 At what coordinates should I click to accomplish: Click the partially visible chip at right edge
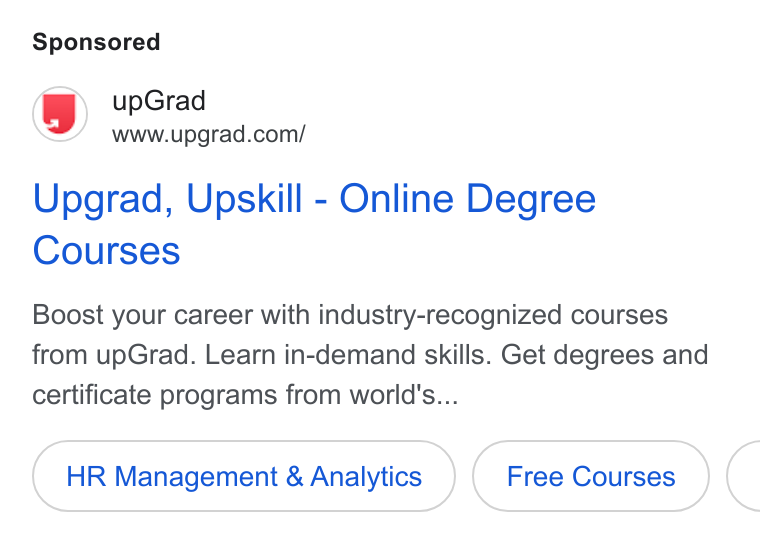click(x=744, y=476)
